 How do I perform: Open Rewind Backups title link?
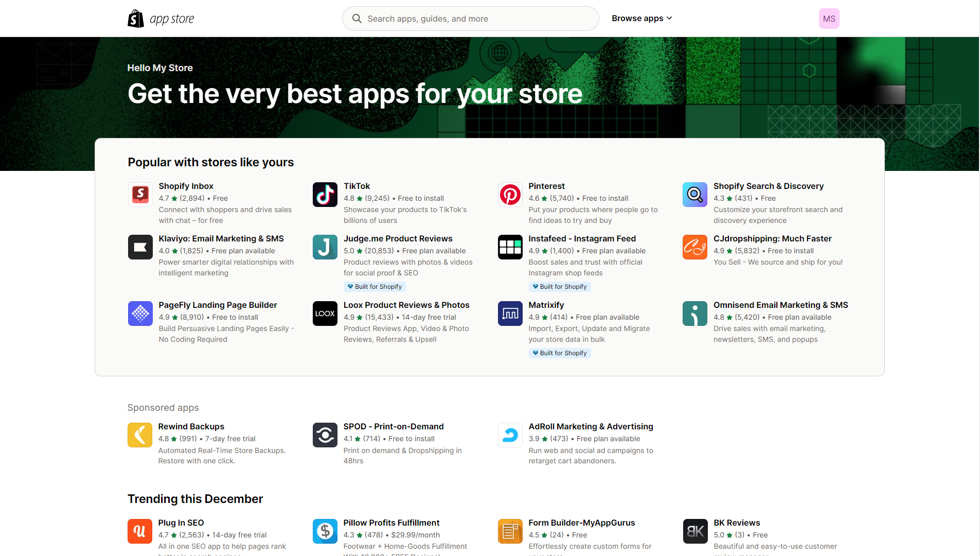(191, 426)
